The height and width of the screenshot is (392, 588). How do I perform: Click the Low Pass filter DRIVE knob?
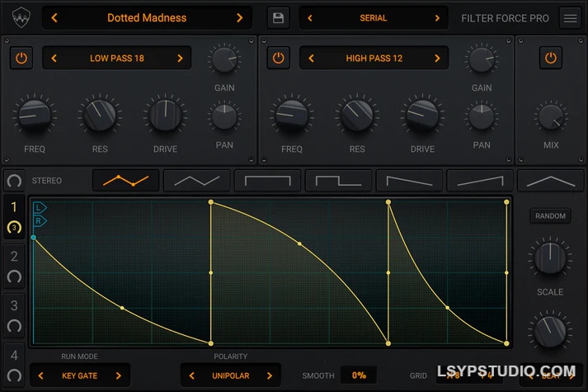(166, 116)
